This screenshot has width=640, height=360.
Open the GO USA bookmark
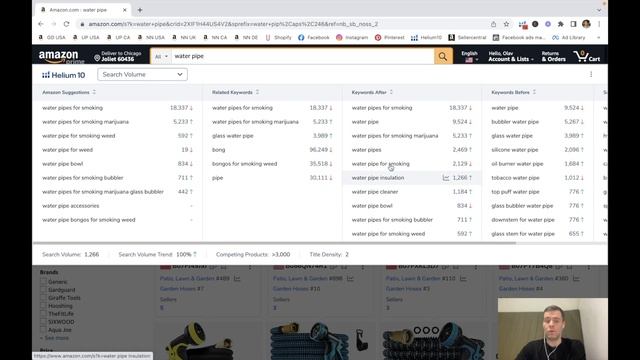pos(52,38)
